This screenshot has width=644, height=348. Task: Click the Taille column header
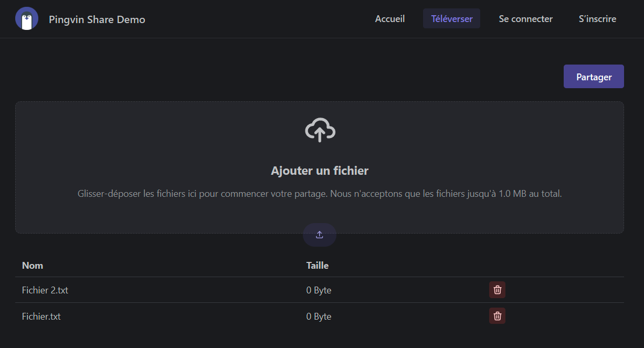[x=317, y=266]
